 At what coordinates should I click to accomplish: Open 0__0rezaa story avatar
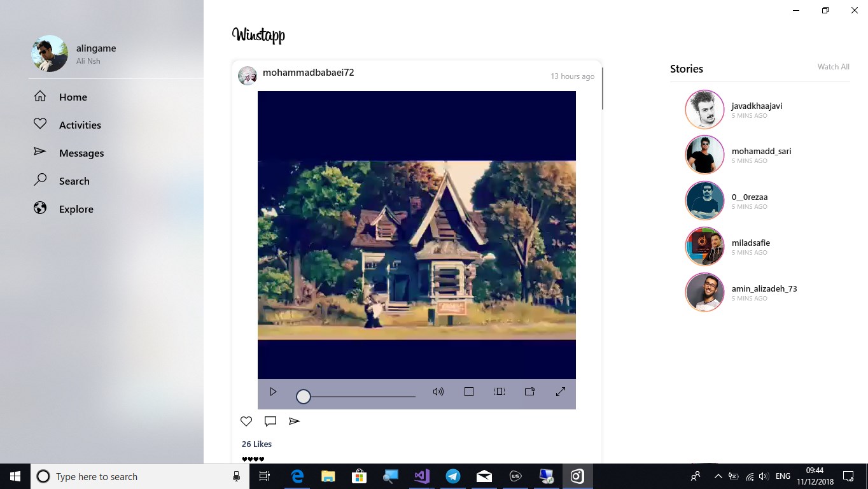click(x=704, y=201)
